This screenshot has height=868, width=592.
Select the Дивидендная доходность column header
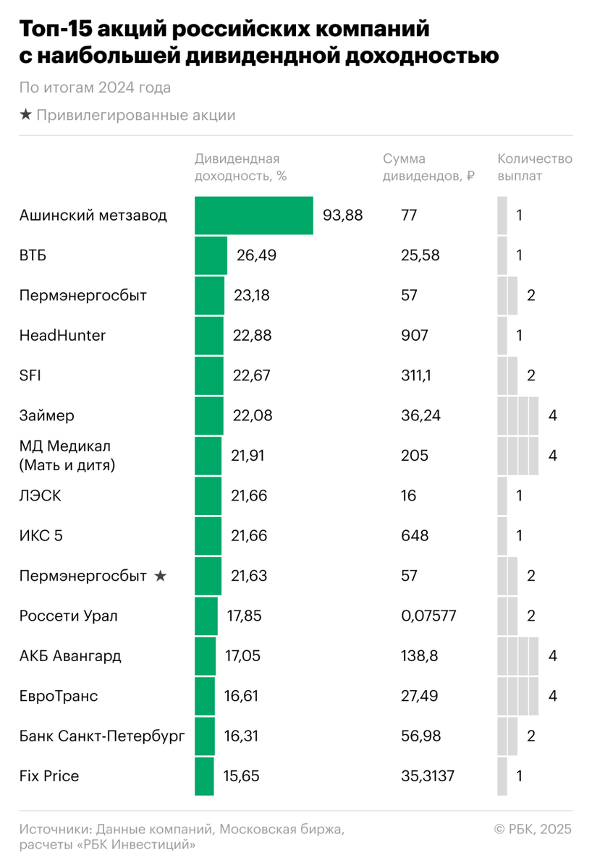coord(237,167)
